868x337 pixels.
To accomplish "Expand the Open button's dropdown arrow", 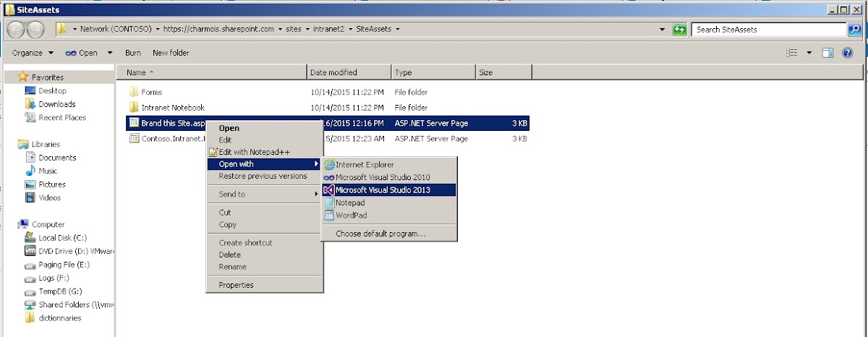I will [x=110, y=53].
